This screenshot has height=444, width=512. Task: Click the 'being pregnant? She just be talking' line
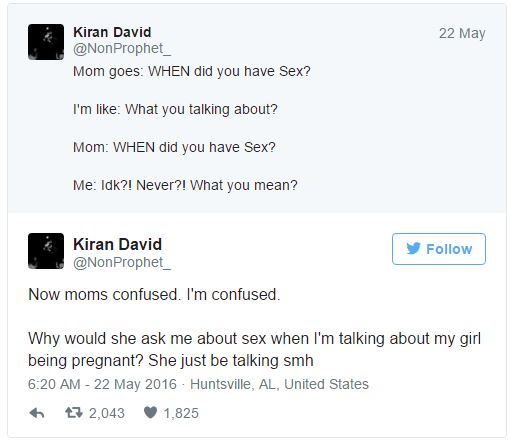171,361
